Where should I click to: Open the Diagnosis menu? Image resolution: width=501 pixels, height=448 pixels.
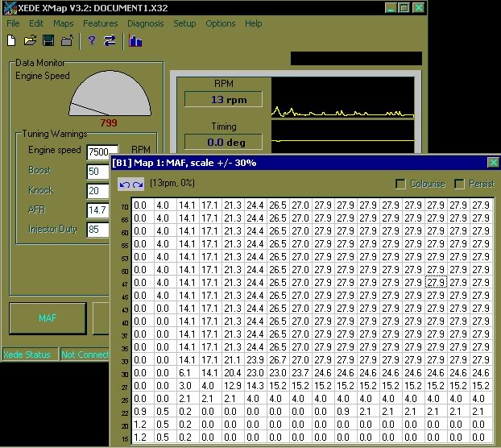point(145,23)
